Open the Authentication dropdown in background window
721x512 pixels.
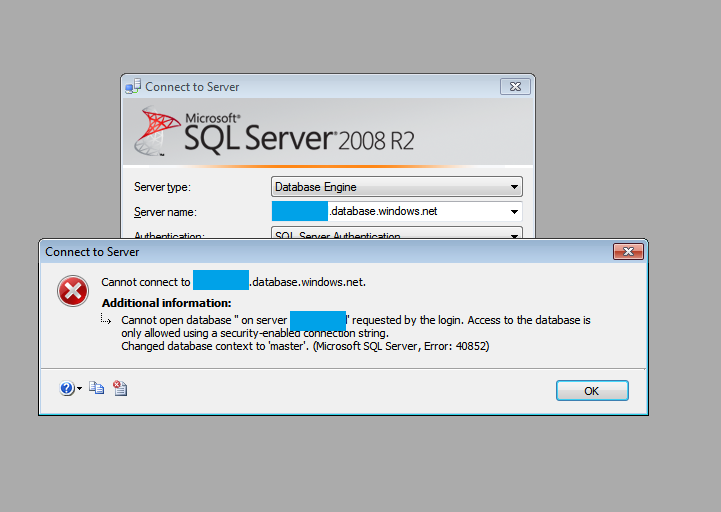[x=396, y=232]
